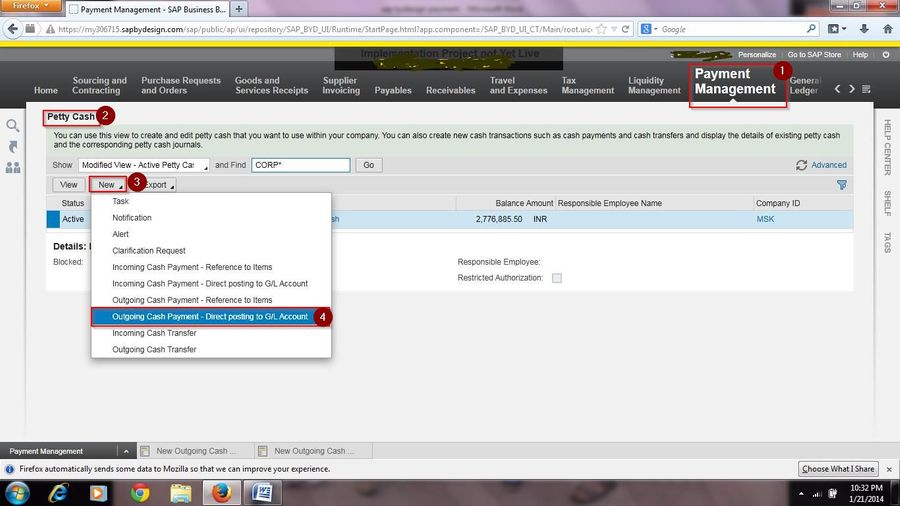Viewport: 900px width, 506px height.
Task: Click the Find input field containing CORP*
Action: point(301,165)
